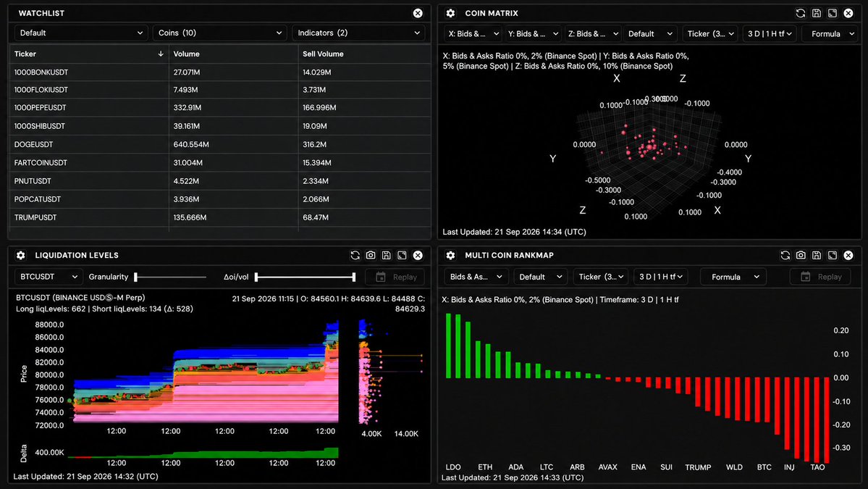Open the Rankmap Formula dropdown

coord(733,277)
